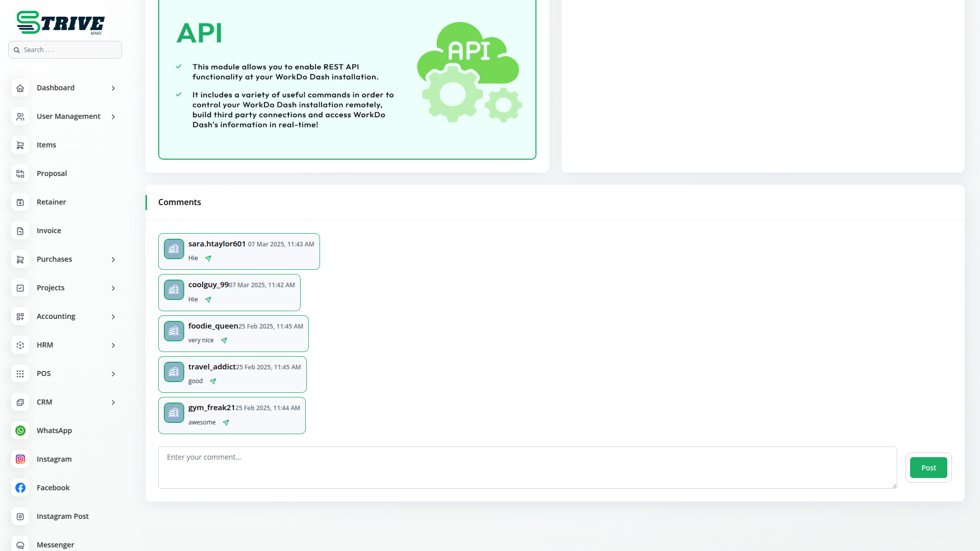Click reply arrow on gym_freak21's awesome comment
Image resolution: width=980 pixels, height=551 pixels.
point(226,422)
